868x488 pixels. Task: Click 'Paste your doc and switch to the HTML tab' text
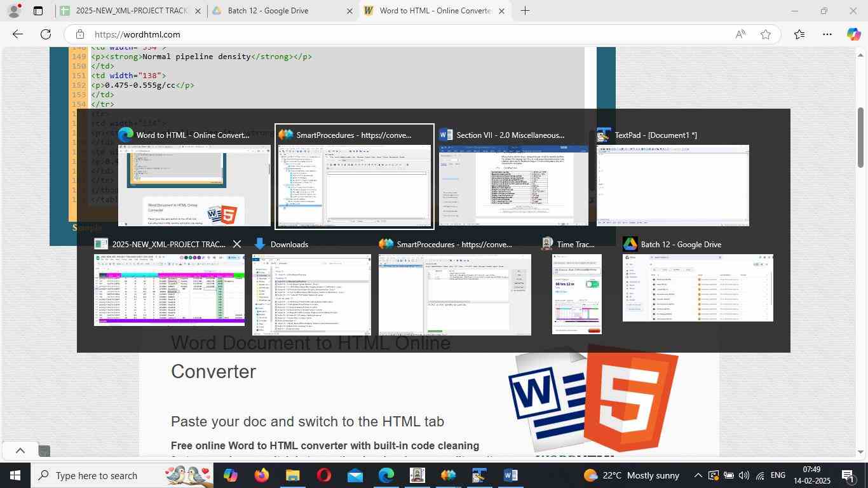click(308, 421)
